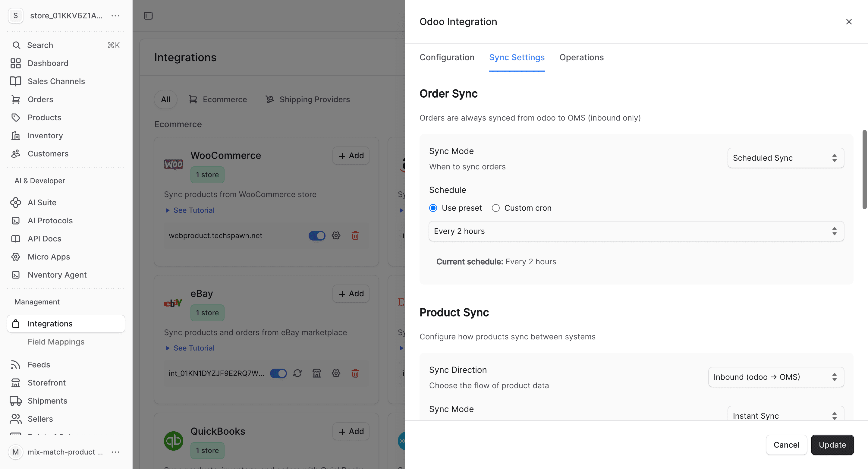
Task: Open the store options ellipsis menu
Action: 115,15
